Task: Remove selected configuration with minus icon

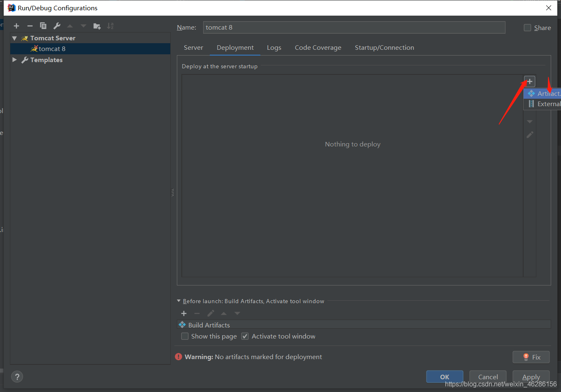Action: click(x=30, y=26)
